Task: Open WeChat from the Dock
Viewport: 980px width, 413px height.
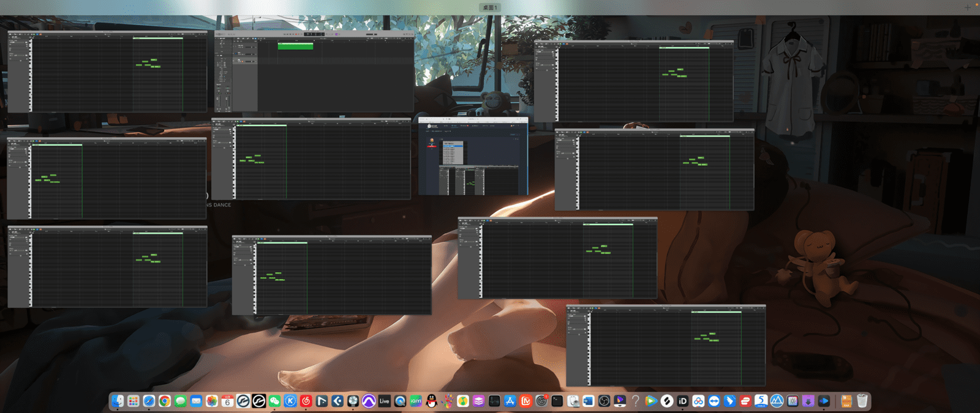Action: pos(274,401)
